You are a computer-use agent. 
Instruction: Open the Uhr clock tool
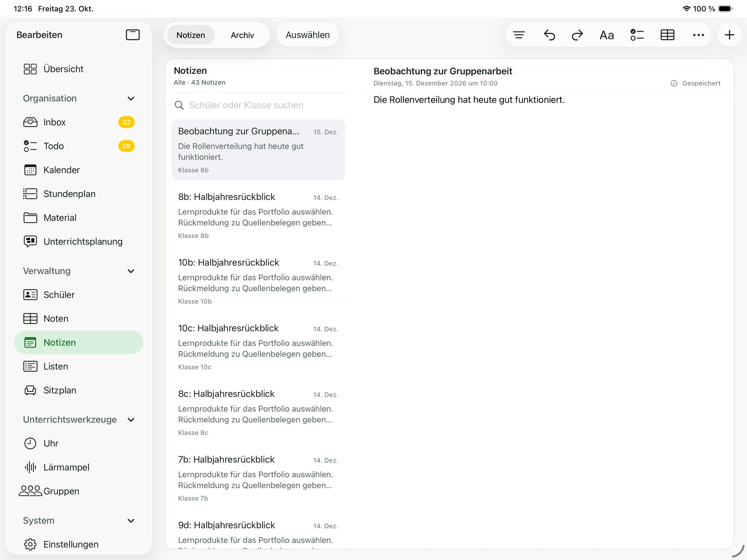(79, 443)
